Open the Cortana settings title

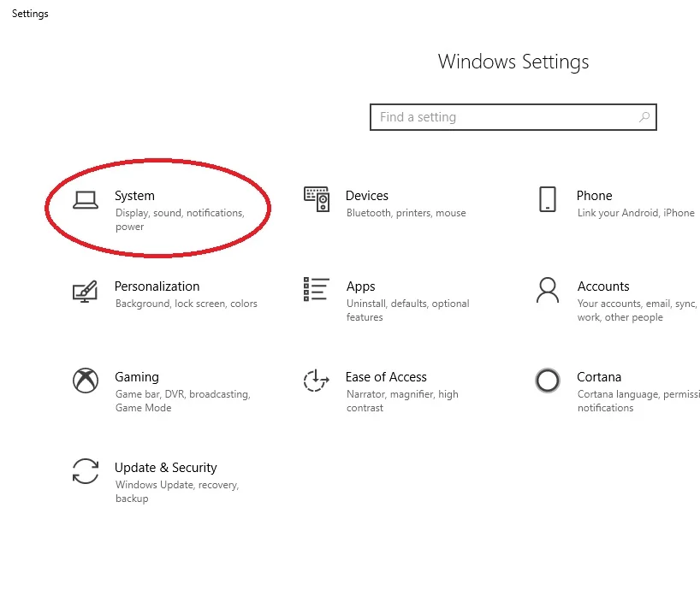599,377
